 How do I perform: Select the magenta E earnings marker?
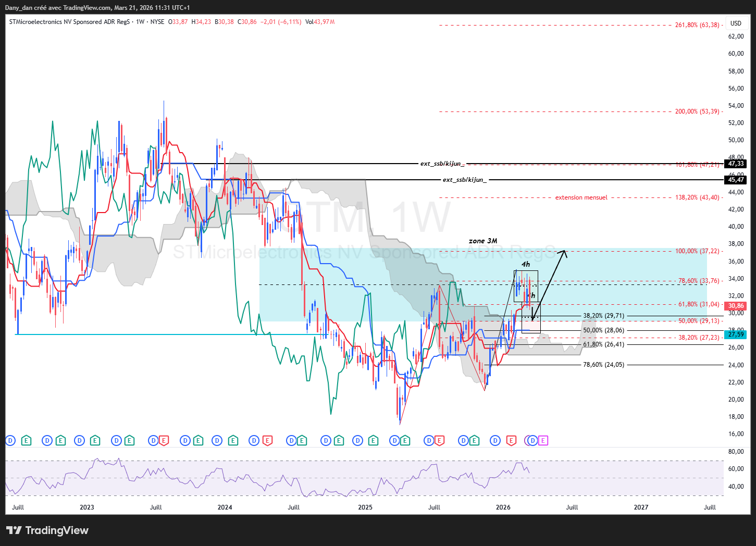pyautogui.click(x=543, y=441)
